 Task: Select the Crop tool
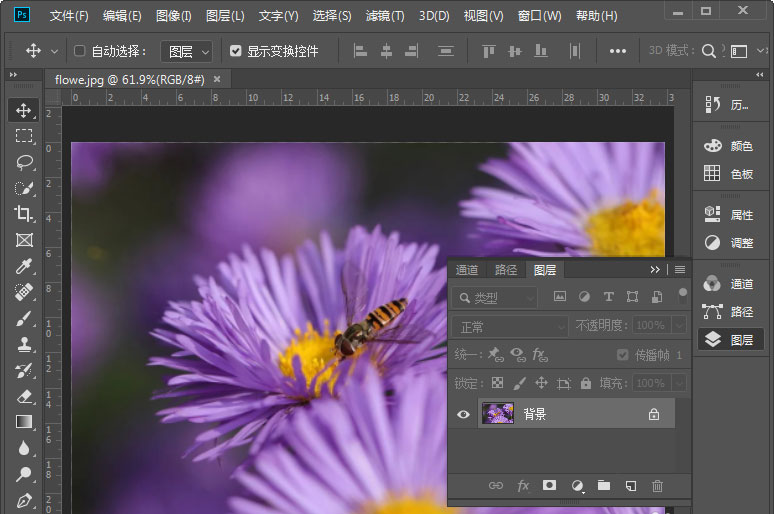23,214
